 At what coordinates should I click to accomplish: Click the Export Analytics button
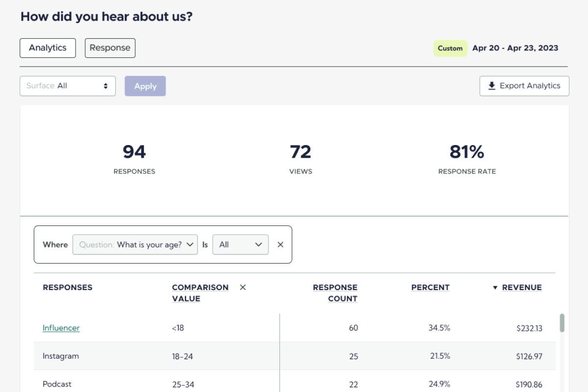tap(524, 86)
